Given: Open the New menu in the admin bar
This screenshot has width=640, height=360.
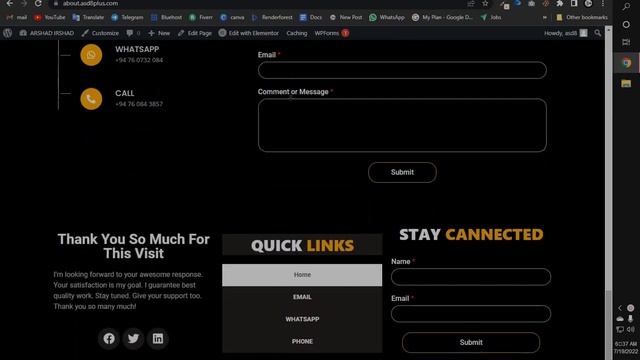Looking at the screenshot, I should coord(159,33).
